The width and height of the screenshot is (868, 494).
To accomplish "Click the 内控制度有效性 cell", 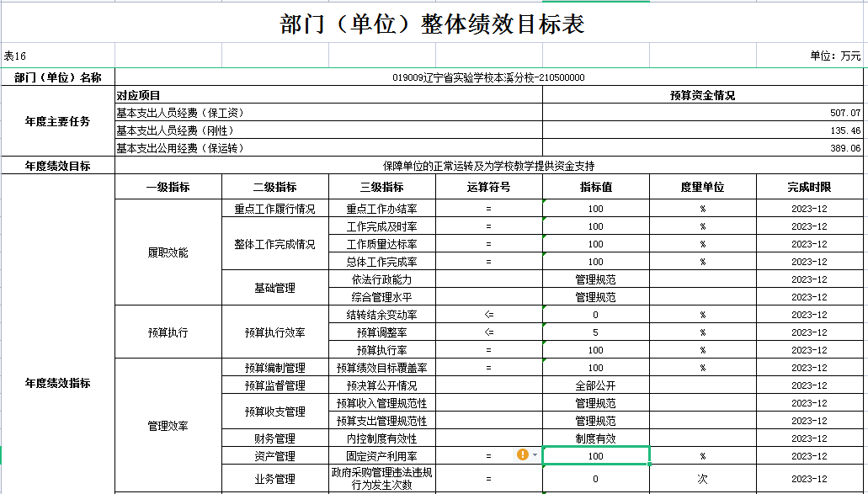I will (382, 438).
